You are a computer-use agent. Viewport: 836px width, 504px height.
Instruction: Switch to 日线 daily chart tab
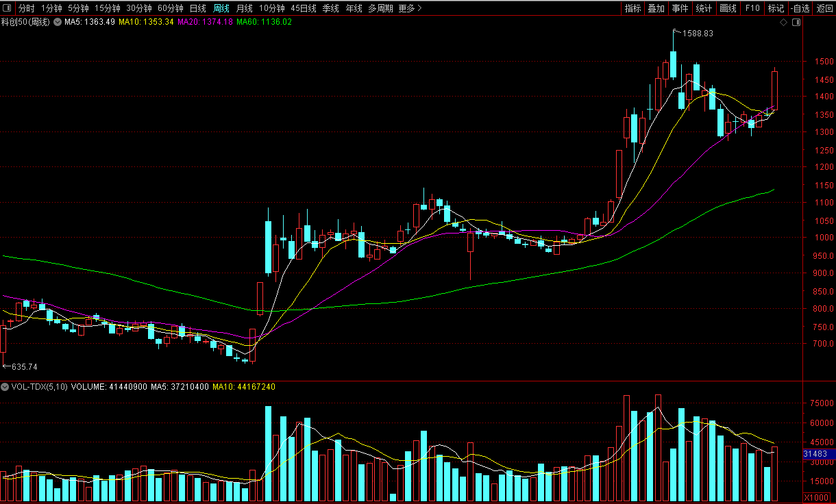(x=197, y=8)
